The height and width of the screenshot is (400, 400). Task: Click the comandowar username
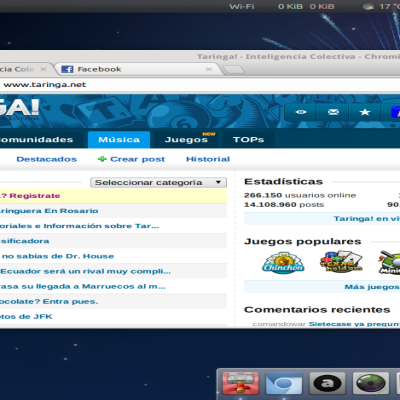(x=279, y=324)
